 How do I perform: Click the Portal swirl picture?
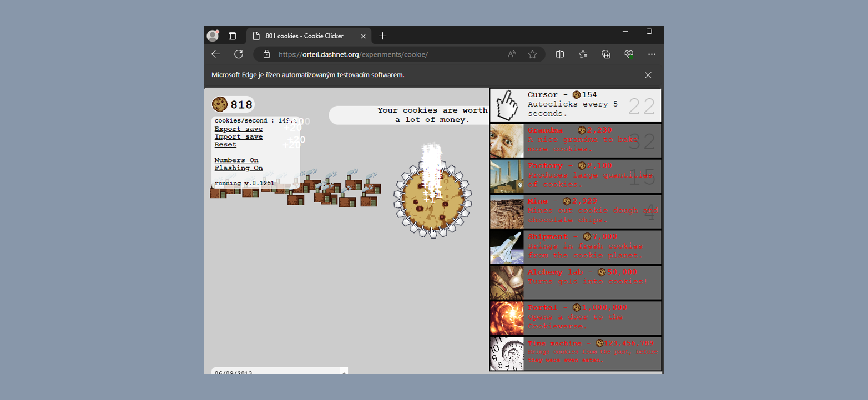click(x=507, y=318)
